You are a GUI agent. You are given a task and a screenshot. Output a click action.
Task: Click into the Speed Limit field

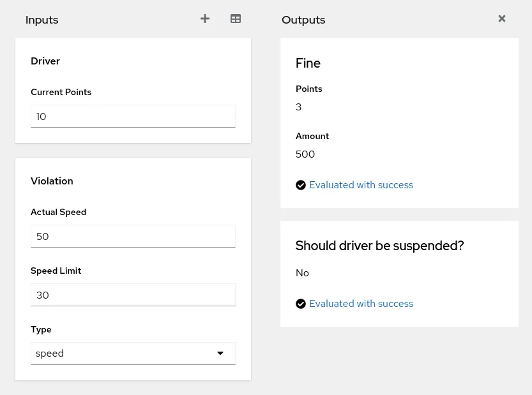click(x=133, y=295)
